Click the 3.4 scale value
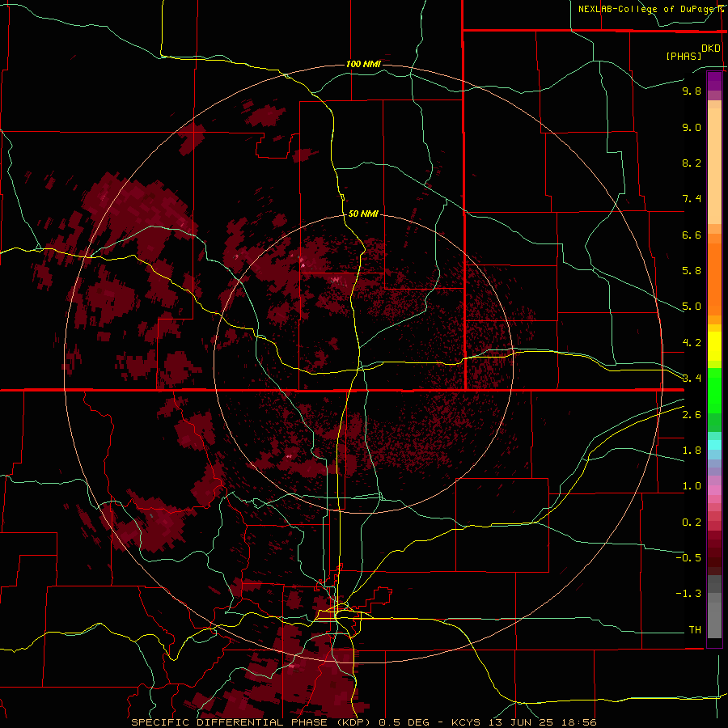This screenshot has height=728, width=728. pyautogui.click(x=692, y=379)
